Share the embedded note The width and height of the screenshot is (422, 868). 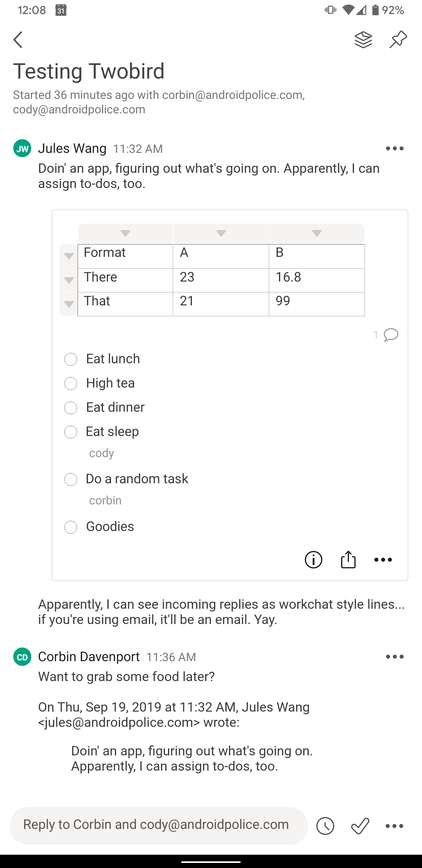pos(348,560)
